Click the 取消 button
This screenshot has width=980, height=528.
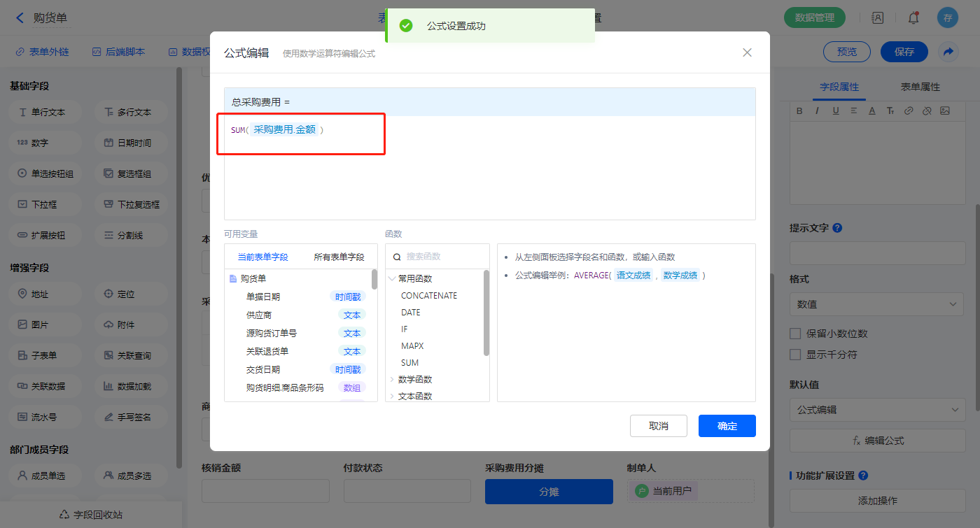point(658,426)
